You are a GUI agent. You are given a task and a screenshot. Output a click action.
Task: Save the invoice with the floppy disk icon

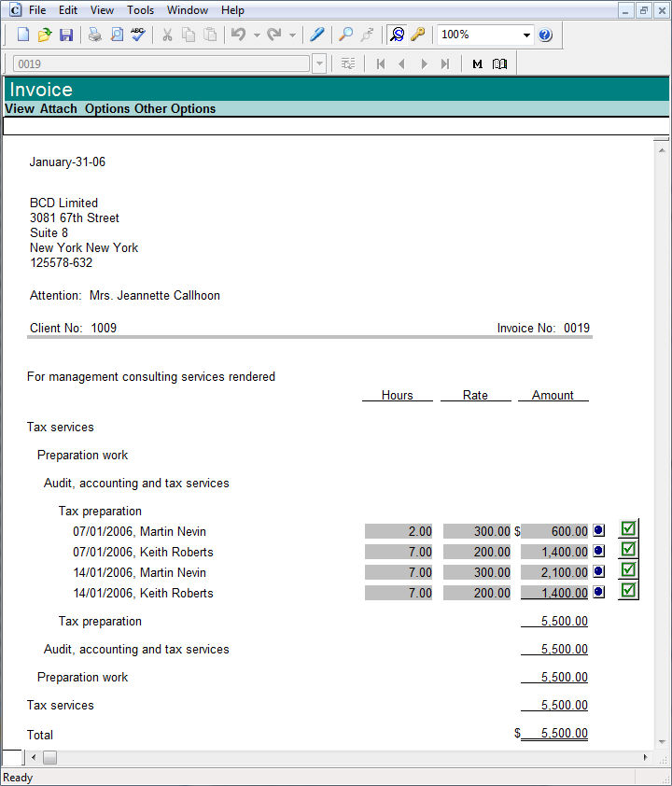pyautogui.click(x=65, y=35)
